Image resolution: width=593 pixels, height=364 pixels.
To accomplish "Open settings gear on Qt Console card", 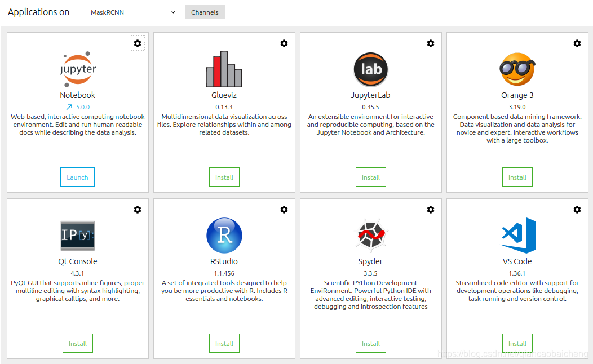I will tap(138, 210).
